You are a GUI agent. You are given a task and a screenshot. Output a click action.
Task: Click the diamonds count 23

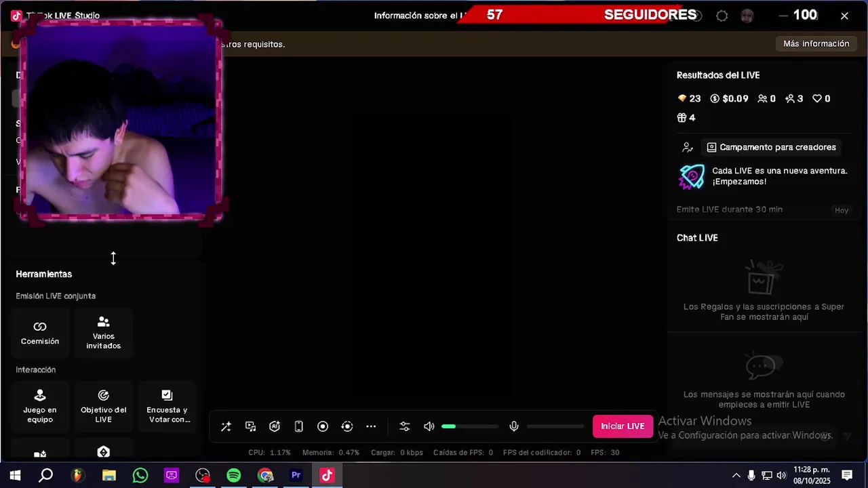pyautogui.click(x=689, y=99)
